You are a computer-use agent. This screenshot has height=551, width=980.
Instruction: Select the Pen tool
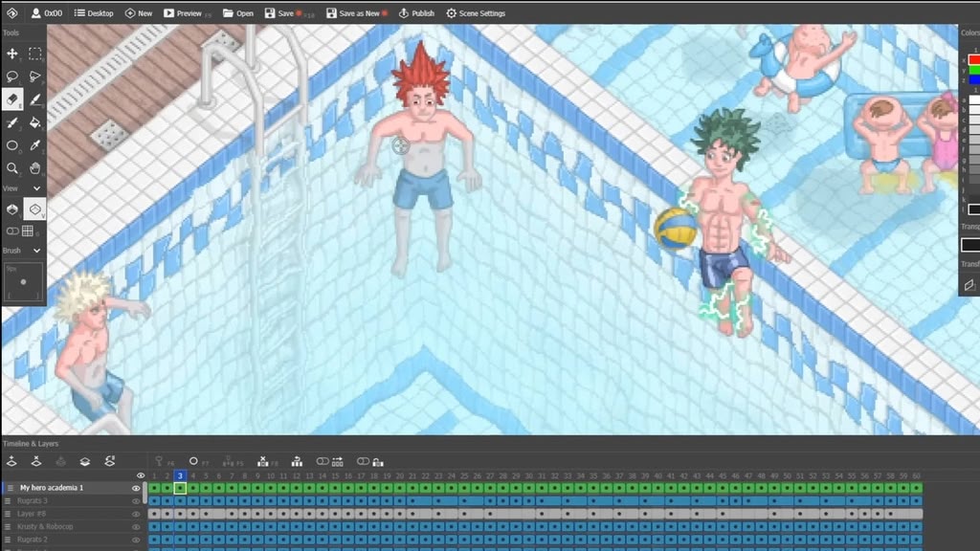pos(35,99)
